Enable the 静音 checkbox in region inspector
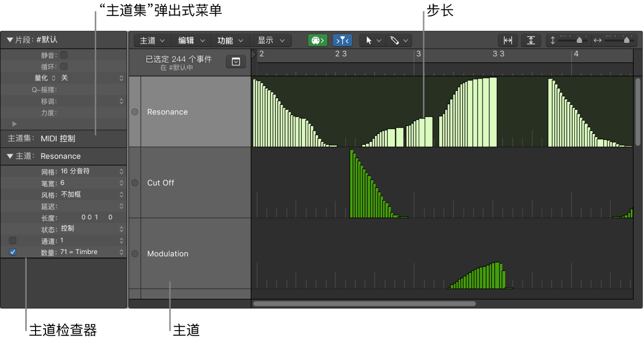The width and height of the screenshot is (644, 342). 64,55
